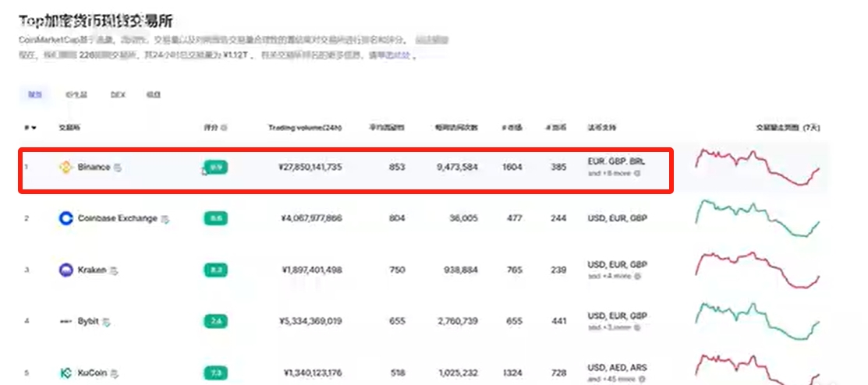Switch to the DEX tab
Screen dimensions: 868x385
tap(118, 94)
